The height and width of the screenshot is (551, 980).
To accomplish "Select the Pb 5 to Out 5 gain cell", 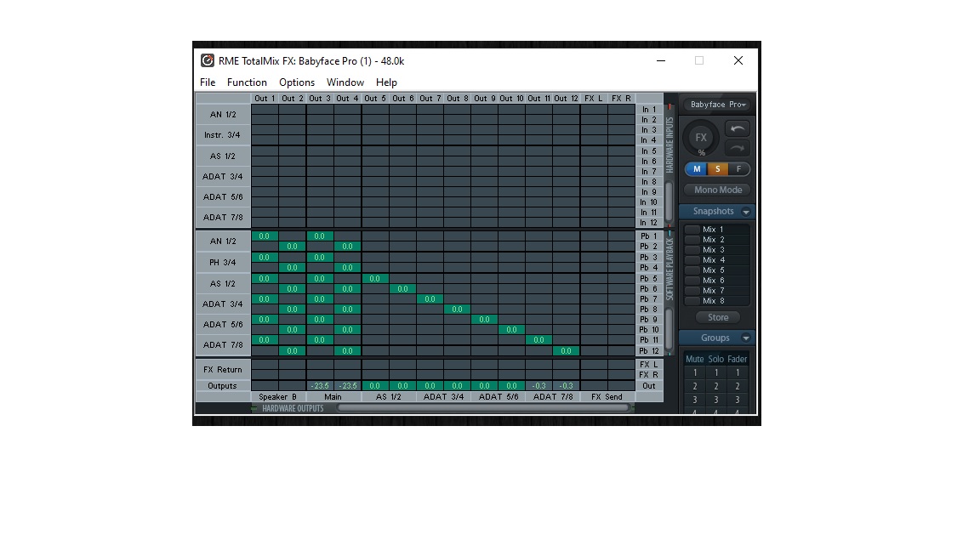I will pos(374,279).
